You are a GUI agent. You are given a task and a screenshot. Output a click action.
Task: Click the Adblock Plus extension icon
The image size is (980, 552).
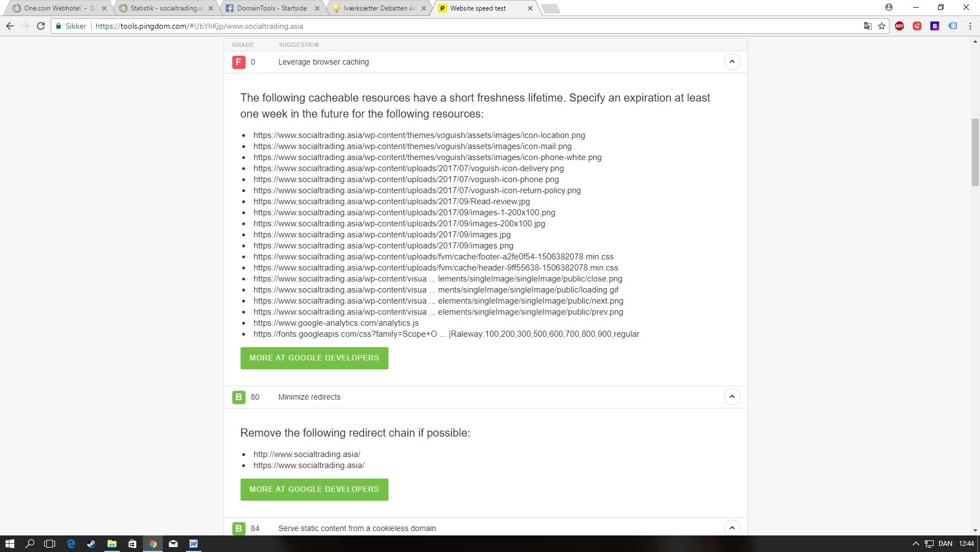(x=899, y=26)
